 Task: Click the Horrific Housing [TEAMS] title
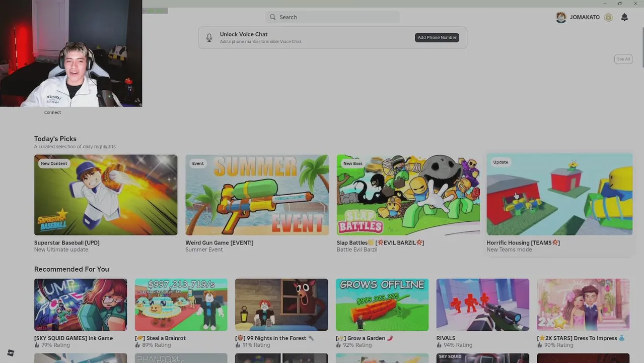523,243
